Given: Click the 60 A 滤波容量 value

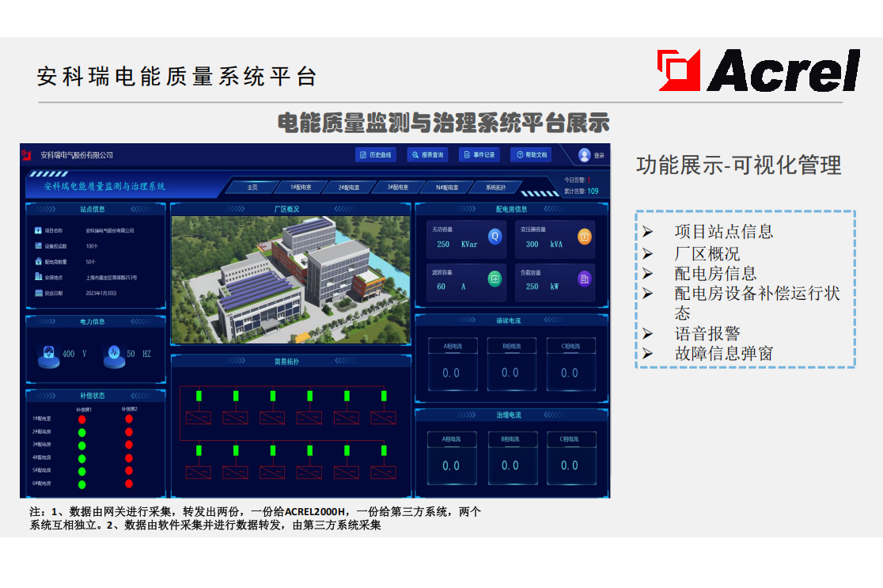Looking at the screenshot, I should pyautogui.click(x=451, y=286).
